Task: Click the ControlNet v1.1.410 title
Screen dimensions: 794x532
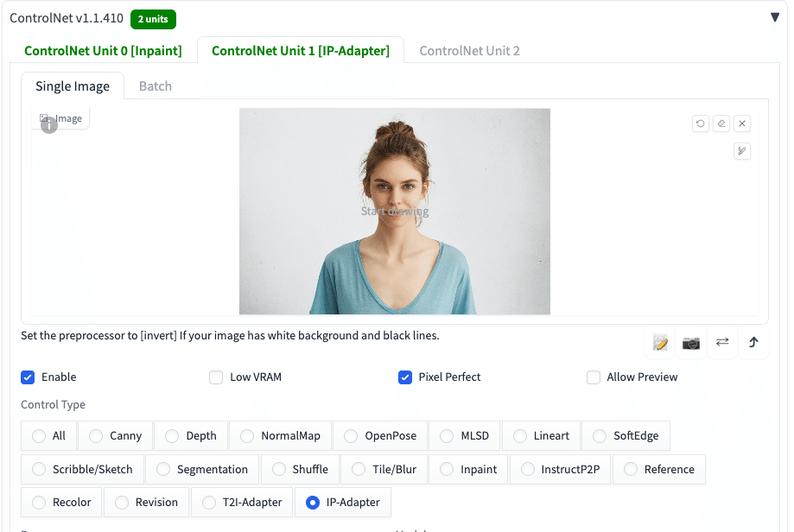Action: (67, 18)
